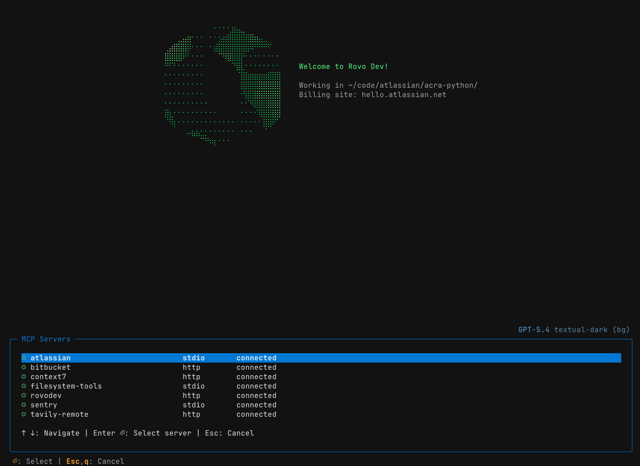Click the status circle icon beside bitbucket
The image size is (640, 466).
[24, 367]
